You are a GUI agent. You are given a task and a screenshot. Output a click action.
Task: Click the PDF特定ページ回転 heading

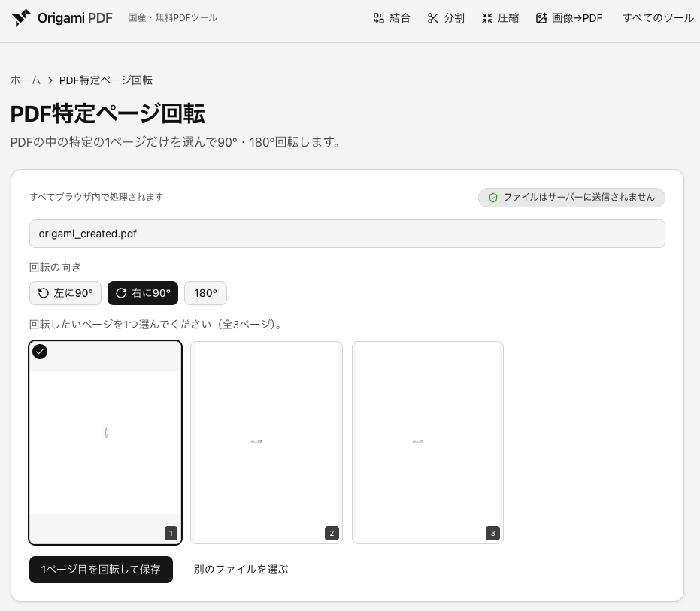[108, 113]
